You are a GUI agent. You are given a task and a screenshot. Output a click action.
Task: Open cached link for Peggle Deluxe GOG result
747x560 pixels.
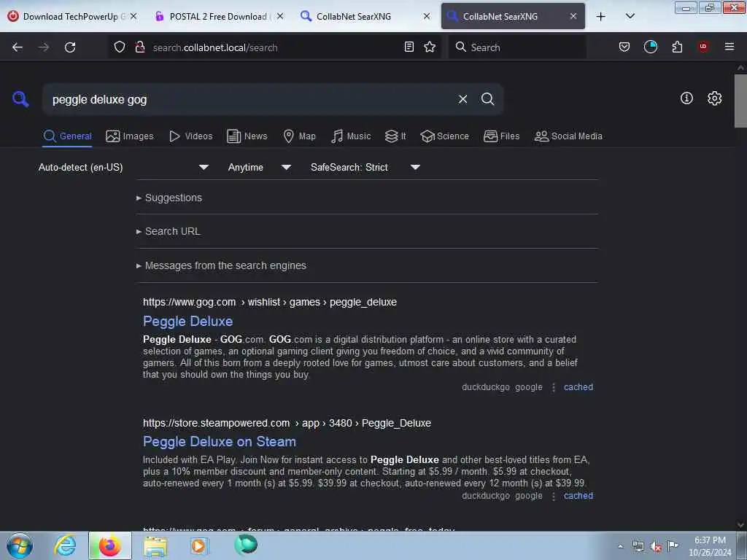578,387
